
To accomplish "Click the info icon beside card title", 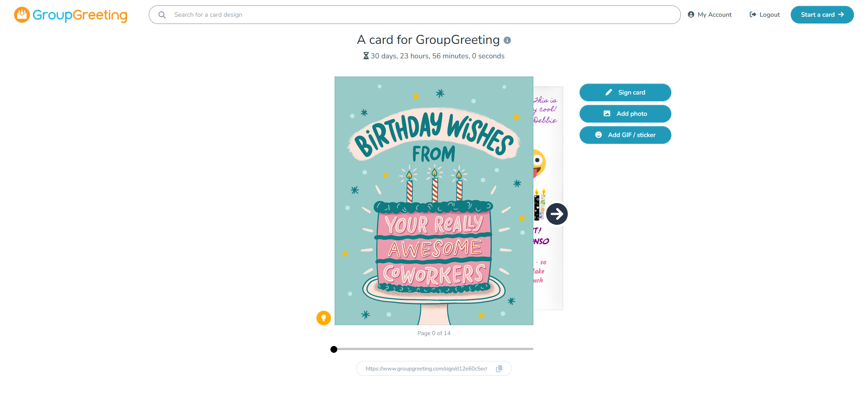I will pyautogui.click(x=507, y=40).
